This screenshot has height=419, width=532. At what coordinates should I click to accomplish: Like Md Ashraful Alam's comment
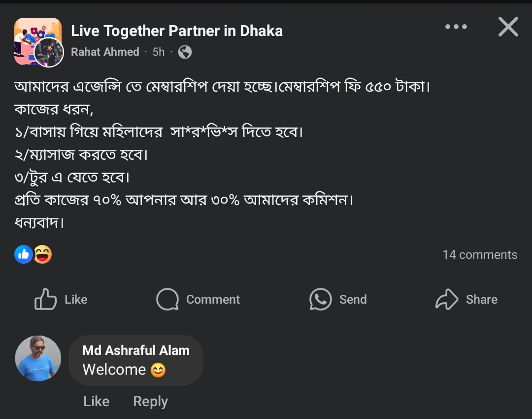pyautogui.click(x=96, y=401)
